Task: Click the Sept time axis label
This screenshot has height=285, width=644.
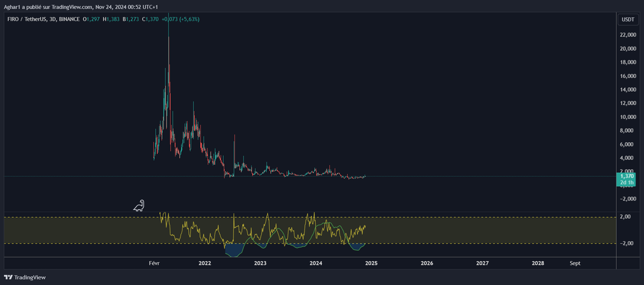Action: [x=575, y=263]
